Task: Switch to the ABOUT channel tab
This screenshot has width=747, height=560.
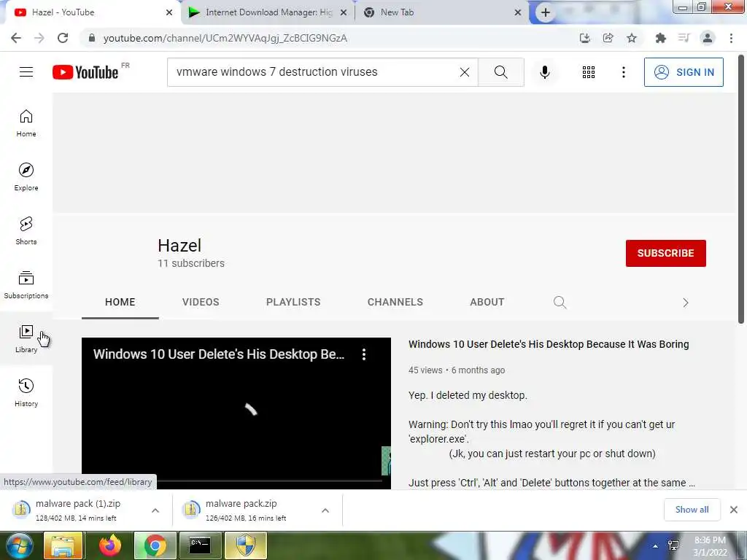Action: pyautogui.click(x=487, y=303)
